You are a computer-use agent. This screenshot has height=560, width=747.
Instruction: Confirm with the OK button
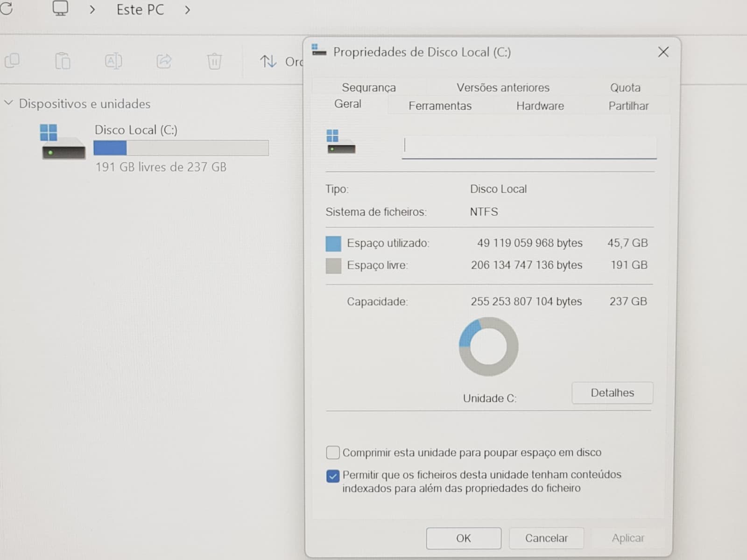464,538
